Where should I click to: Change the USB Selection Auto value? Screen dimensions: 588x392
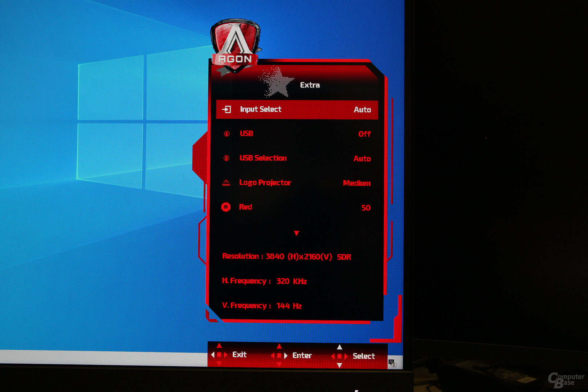click(x=362, y=159)
